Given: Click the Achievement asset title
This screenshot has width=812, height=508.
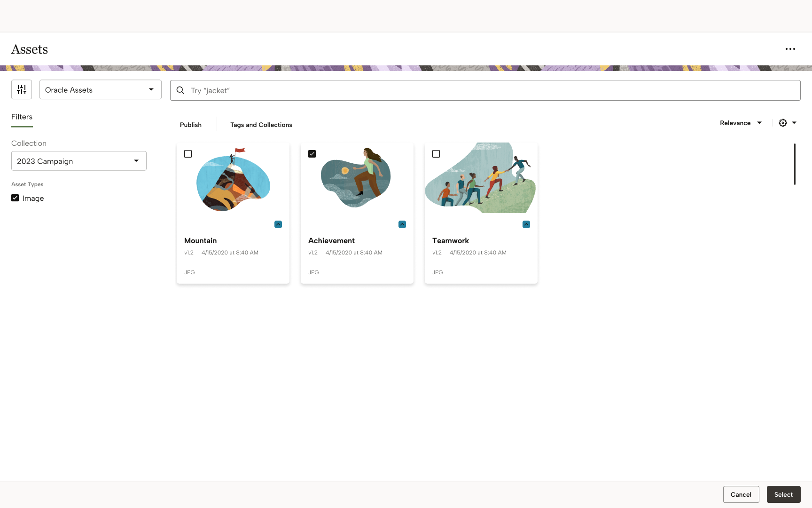Looking at the screenshot, I should (332, 240).
